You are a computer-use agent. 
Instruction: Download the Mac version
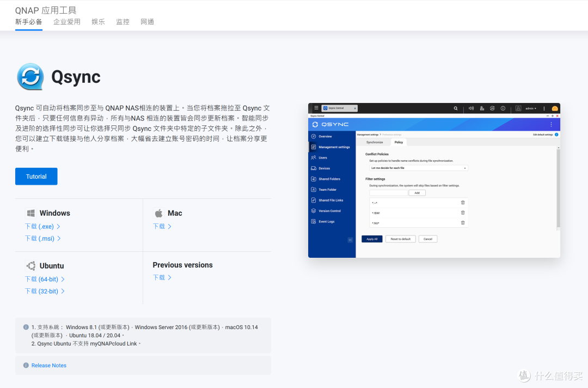(x=162, y=226)
